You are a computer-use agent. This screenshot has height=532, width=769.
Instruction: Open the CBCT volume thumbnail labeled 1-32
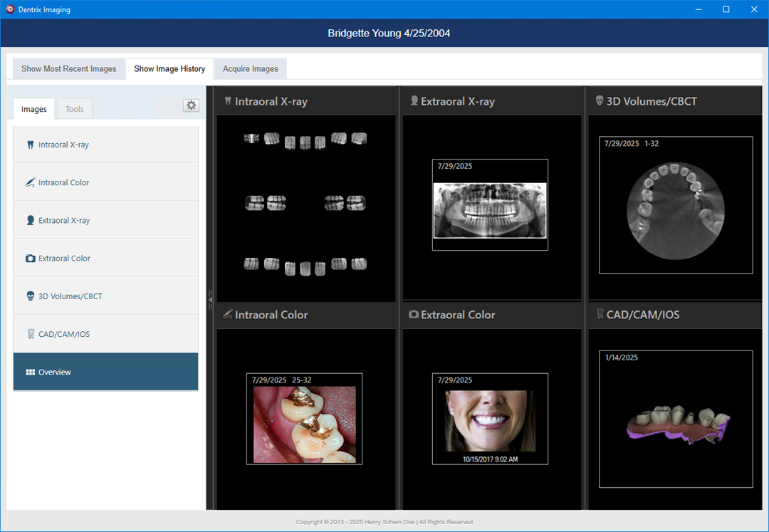(x=676, y=205)
